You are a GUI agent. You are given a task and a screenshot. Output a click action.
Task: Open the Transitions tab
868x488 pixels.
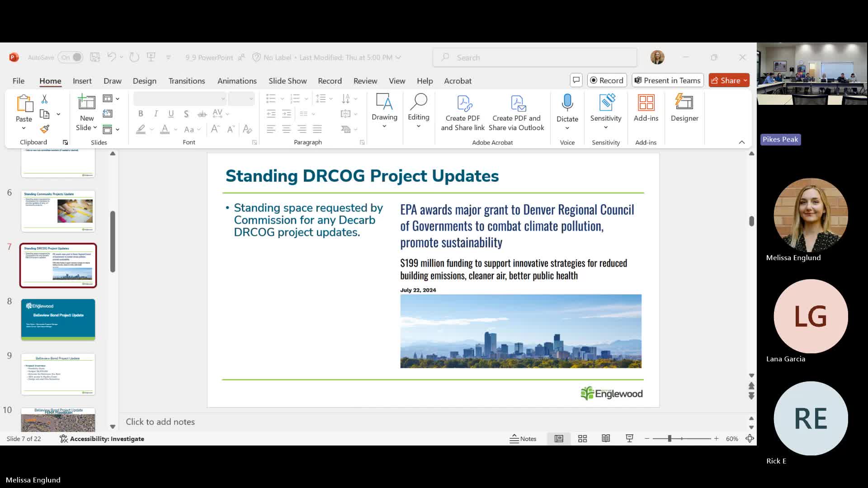pos(186,81)
